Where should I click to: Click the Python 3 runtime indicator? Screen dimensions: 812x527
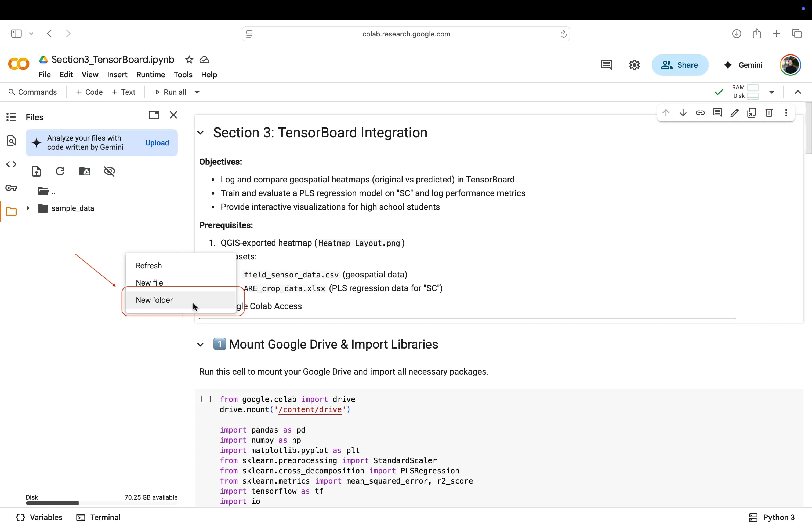tap(772, 517)
